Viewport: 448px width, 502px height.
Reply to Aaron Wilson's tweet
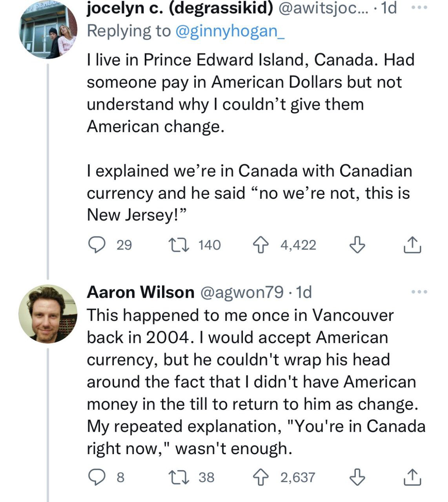click(95, 477)
